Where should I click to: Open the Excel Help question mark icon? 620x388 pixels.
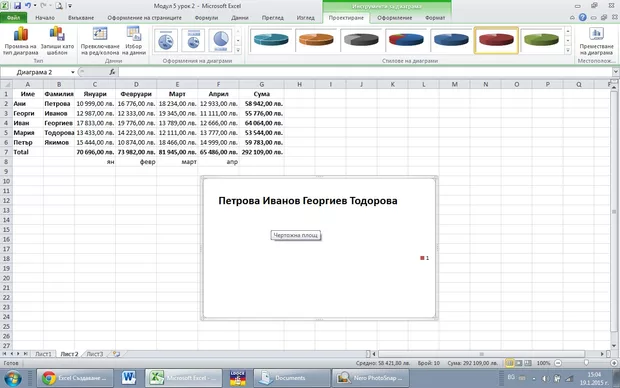[x=582, y=17]
